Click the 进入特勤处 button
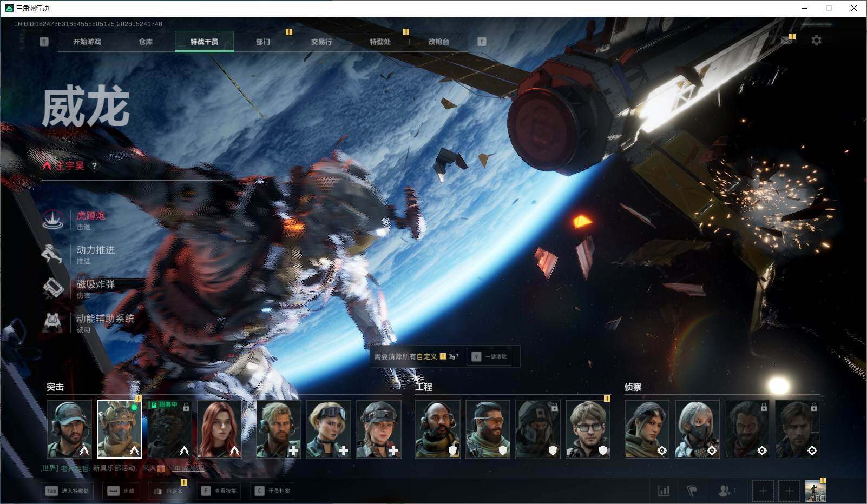867x504 pixels. tap(68, 491)
